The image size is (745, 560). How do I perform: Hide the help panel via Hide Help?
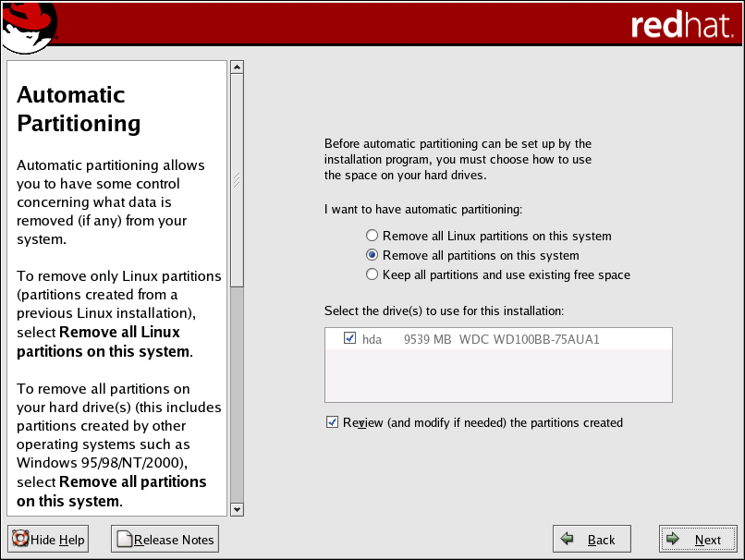[48, 540]
